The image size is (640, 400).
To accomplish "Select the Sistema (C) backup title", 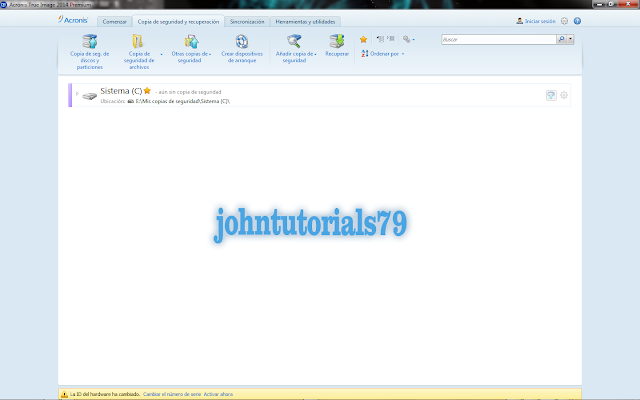I will tap(121, 91).
